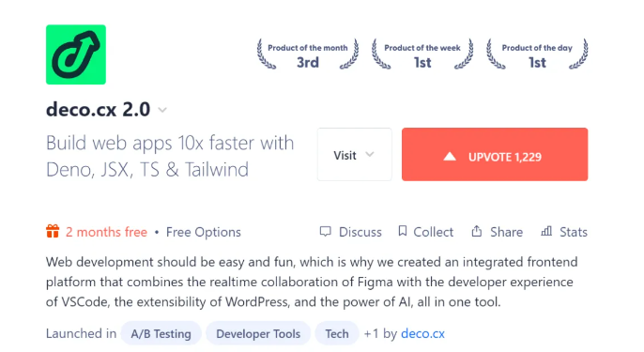
Task: Open the Visit dropdown arrow
Action: pos(370,155)
